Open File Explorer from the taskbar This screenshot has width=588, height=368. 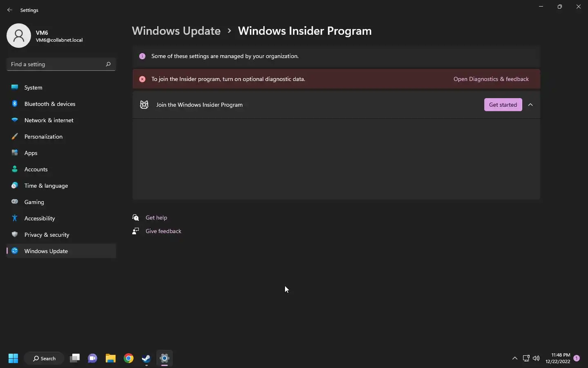[111, 359]
